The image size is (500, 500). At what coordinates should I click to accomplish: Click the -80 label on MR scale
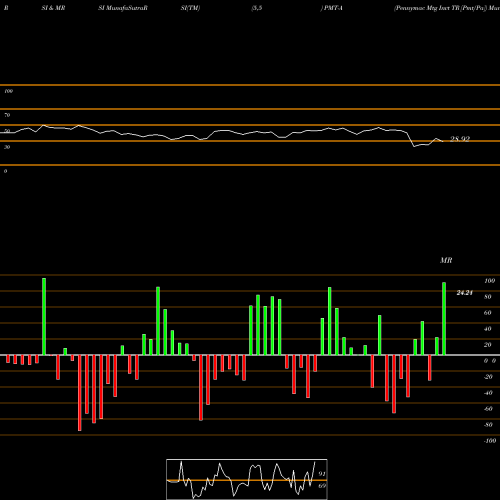pyautogui.click(x=488, y=425)
